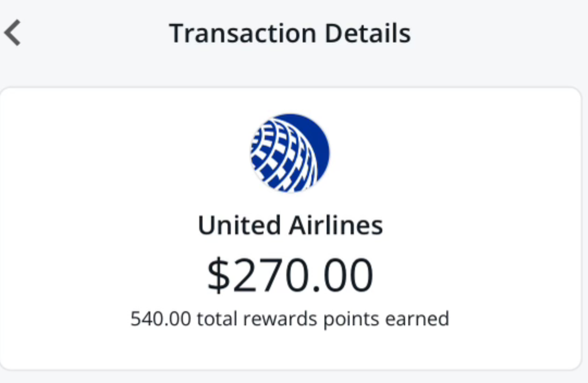Click the United Airlines merchant name
This screenshot has width=588, height=383.
click(290, 225)
